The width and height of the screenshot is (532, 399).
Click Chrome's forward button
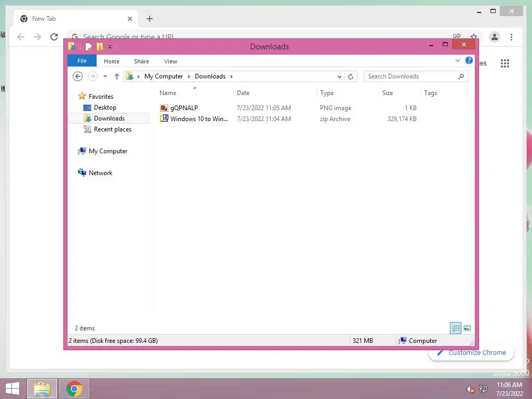pyautogui.click(x=37, y=37)
